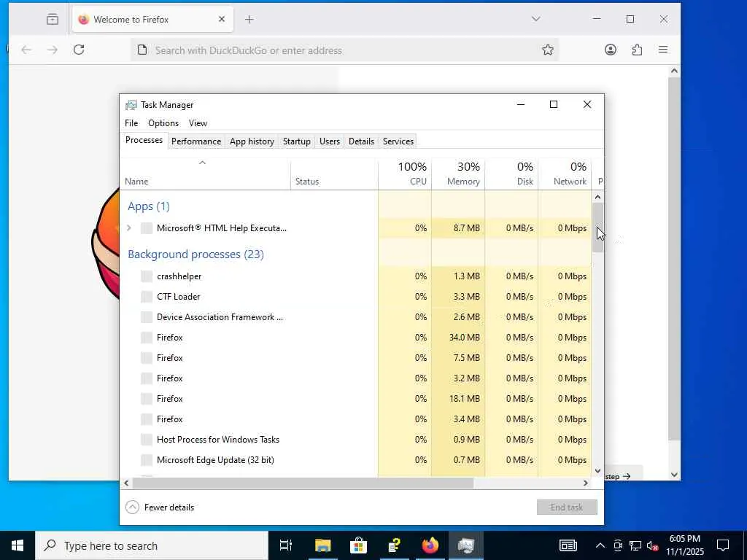Click Background processes (23) group header
747x560 pixels.
click(x=196, y=254)
